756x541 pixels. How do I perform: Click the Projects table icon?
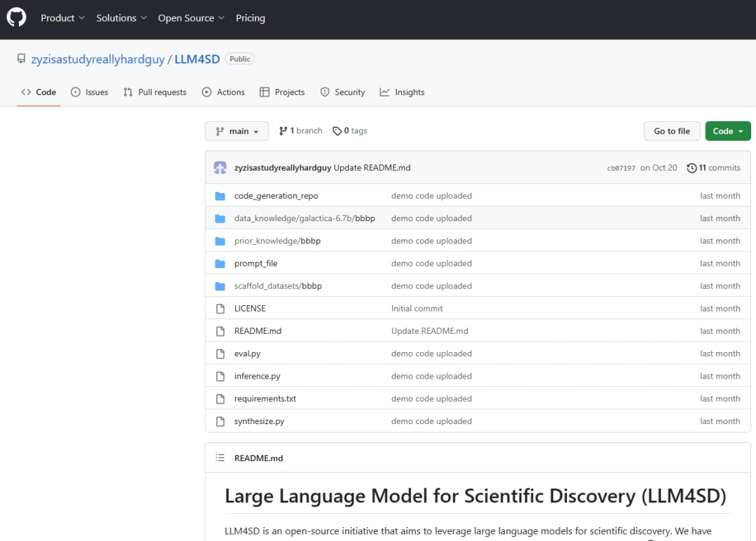pos(264,92)
